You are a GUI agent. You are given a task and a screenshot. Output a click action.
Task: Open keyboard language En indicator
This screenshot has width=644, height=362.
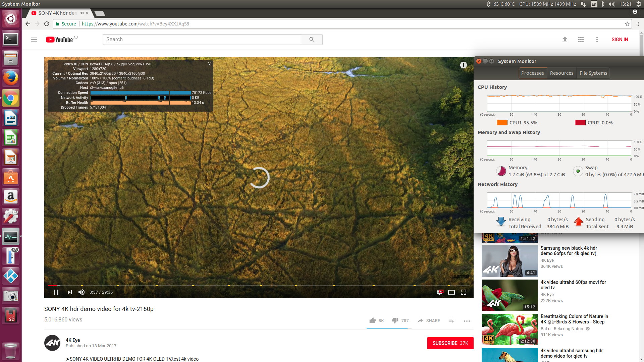594,4
